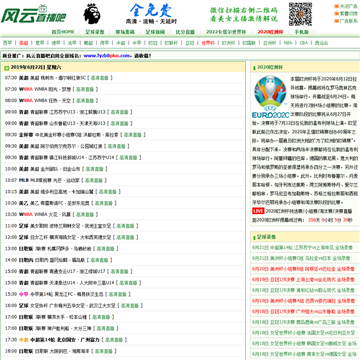Screen dimensions: 360x360
Task: Click 关闭广告 text link at top right
Action: (349, 6)
